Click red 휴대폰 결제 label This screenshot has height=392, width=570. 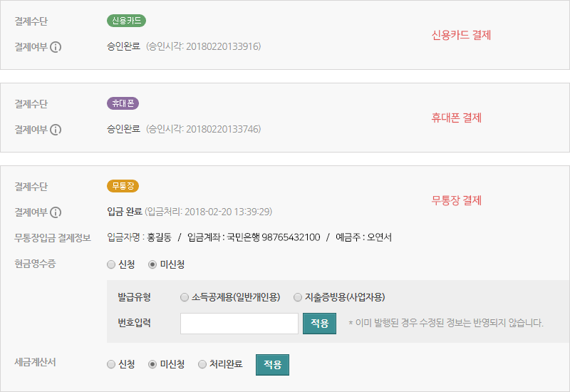[x=457, y=118]
